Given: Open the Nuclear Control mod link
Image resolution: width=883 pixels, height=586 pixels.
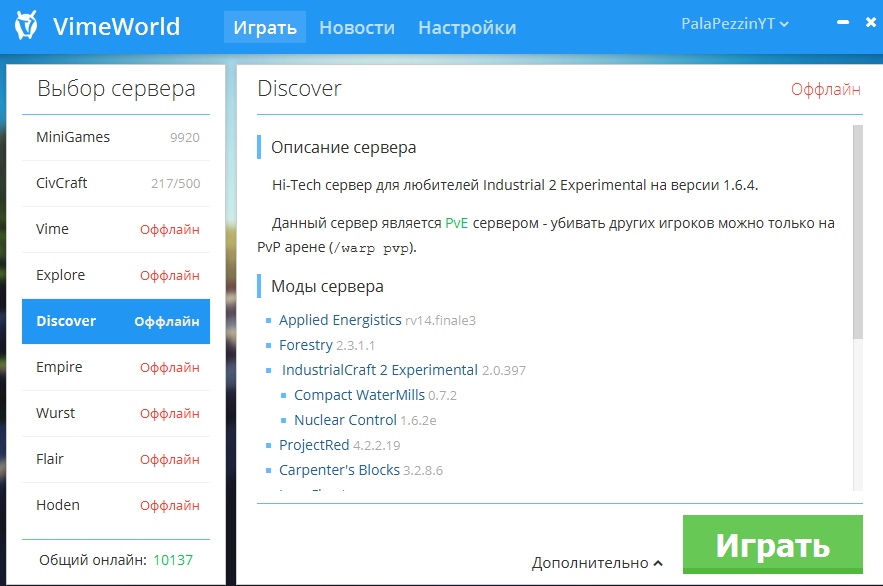Looking at the screenshot, I should pos(345,420).
